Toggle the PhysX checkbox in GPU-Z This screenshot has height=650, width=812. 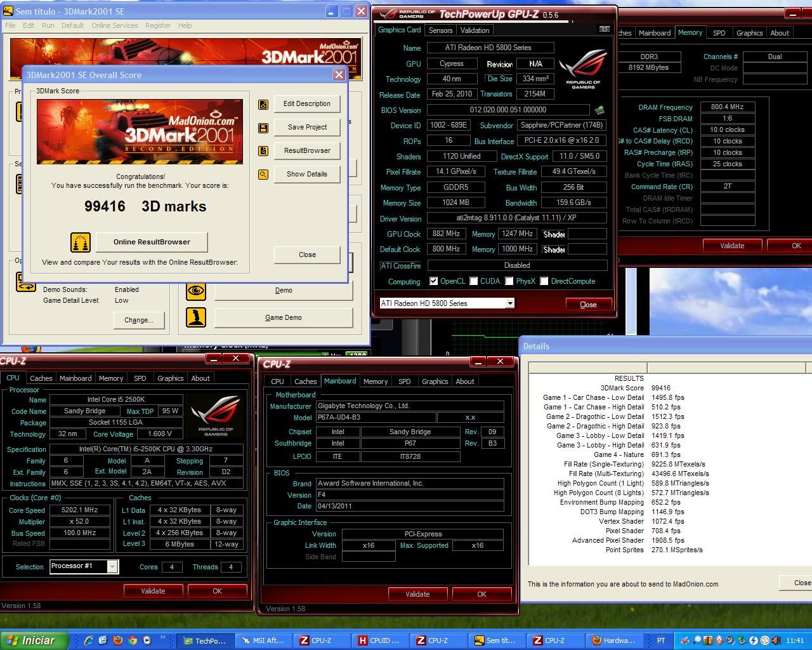click(x=509, y=281)
